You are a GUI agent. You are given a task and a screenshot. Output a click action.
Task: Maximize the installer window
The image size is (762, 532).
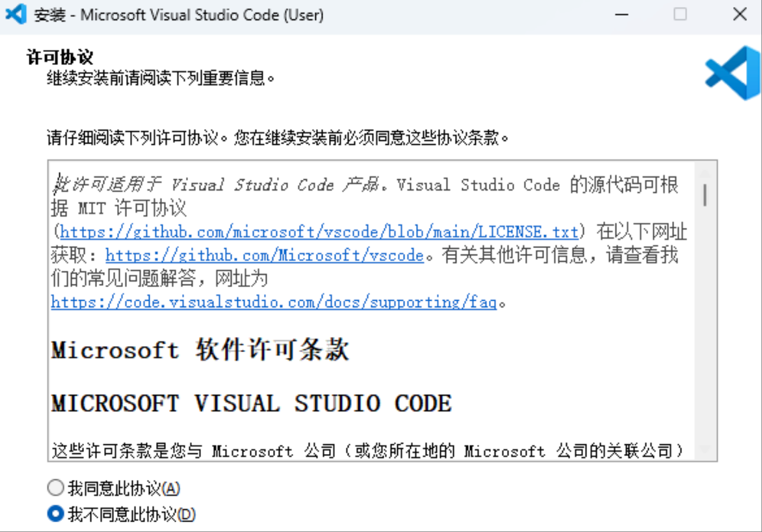pos(679,15)
